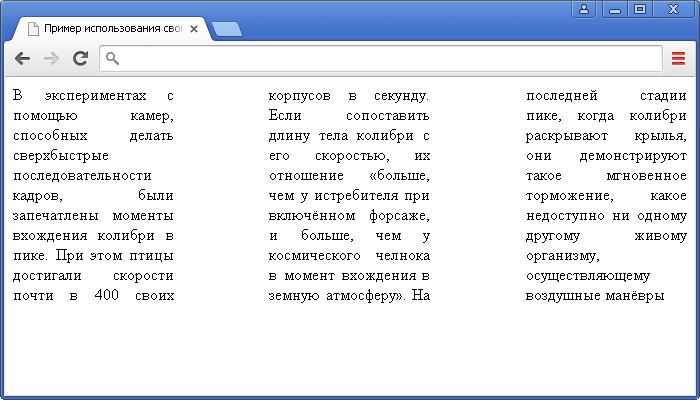Click the word "экспериментах"

(x=96, y=96)
